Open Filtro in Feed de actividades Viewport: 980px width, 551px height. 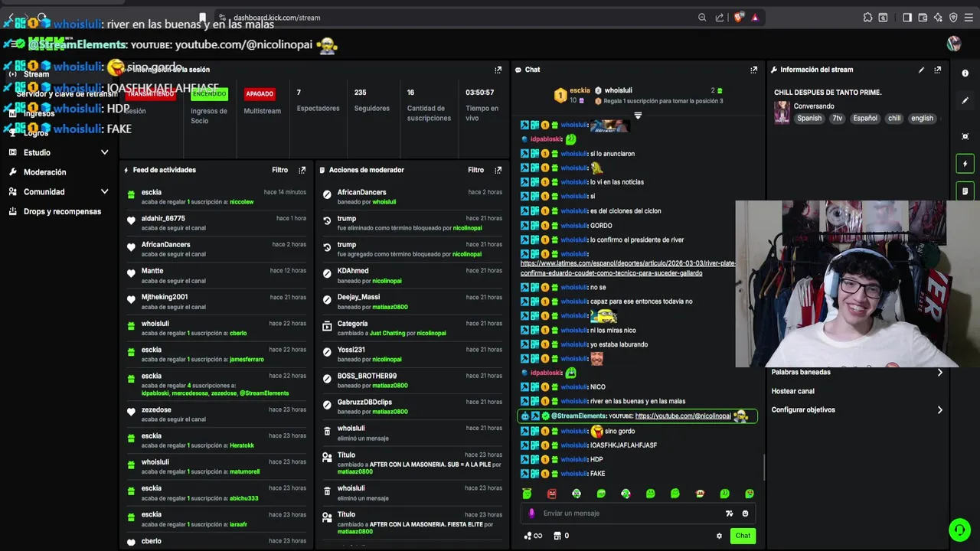(279, 170)
